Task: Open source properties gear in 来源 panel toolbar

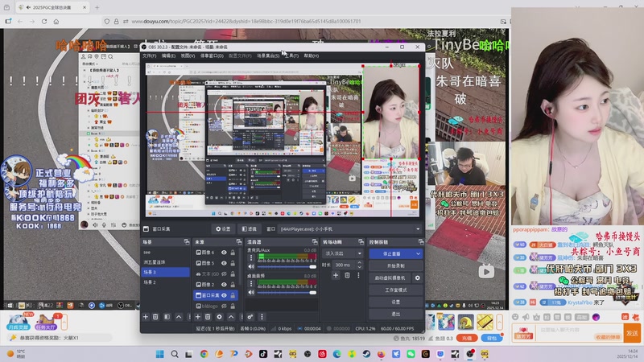Action: pos(219,317)
